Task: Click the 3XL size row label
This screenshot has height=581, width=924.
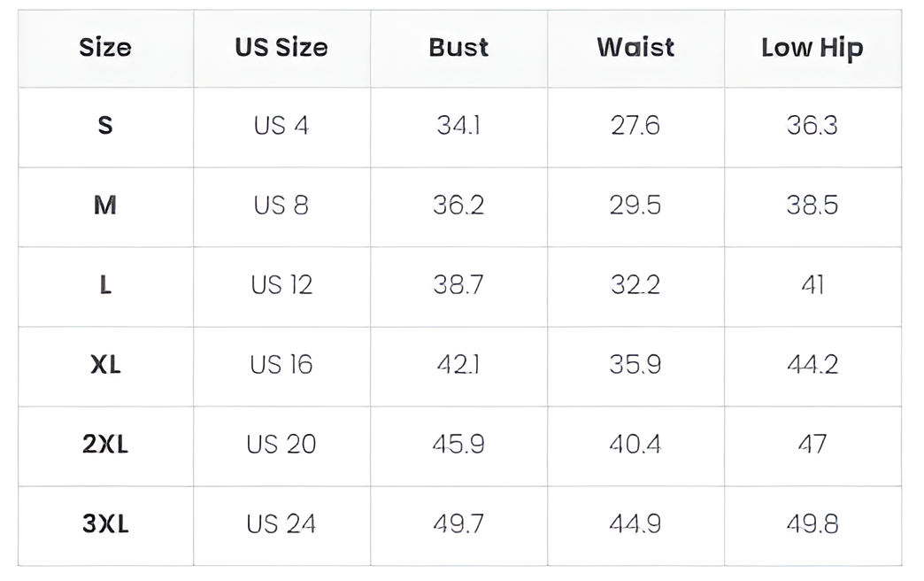Action: point(105,524)
